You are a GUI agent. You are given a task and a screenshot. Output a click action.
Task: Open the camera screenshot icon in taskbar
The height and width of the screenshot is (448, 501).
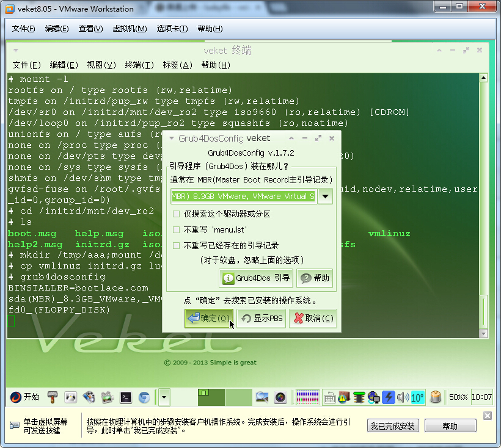[x=280, y=397]
